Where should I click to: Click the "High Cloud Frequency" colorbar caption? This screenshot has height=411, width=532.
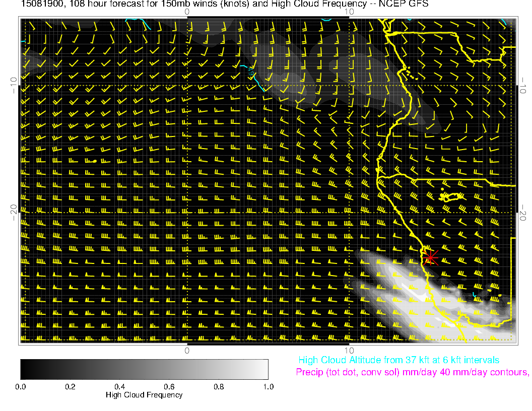[x=144, y=395]
